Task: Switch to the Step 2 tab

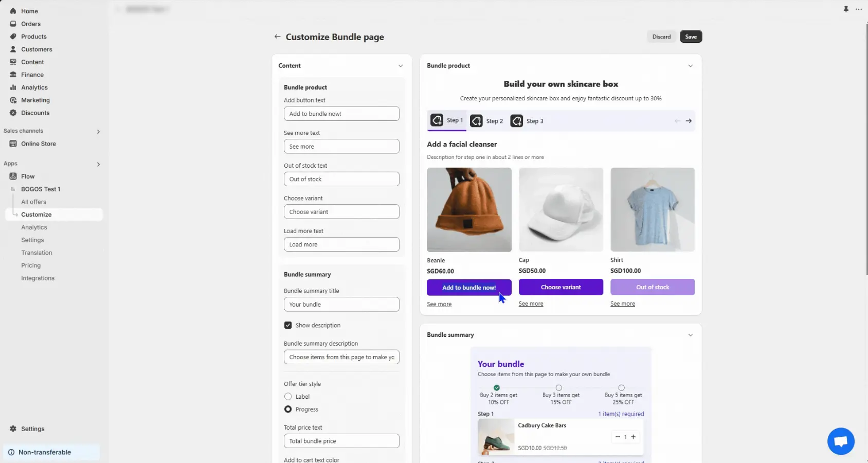Action: (487, 121)
